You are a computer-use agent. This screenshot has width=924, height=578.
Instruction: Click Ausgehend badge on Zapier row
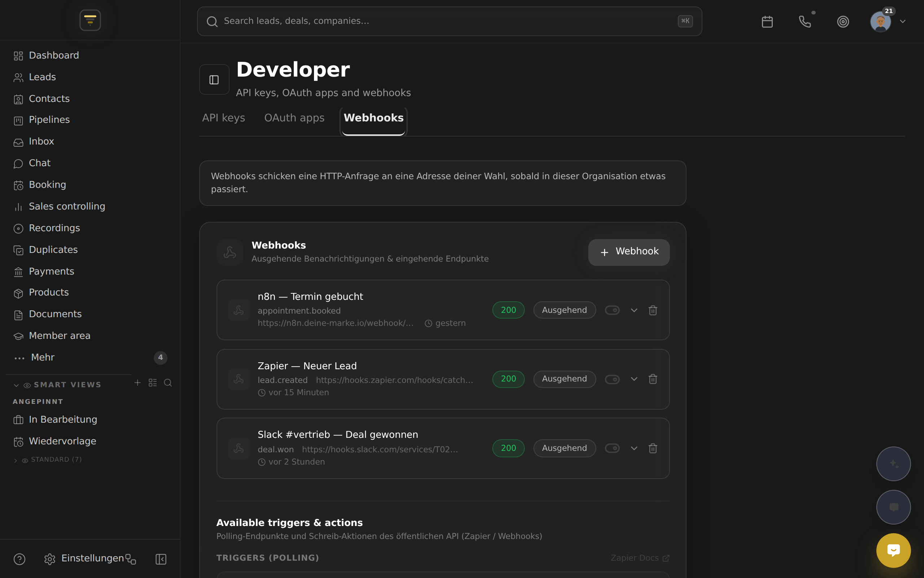pyautogui.click(x=565, y=379)
